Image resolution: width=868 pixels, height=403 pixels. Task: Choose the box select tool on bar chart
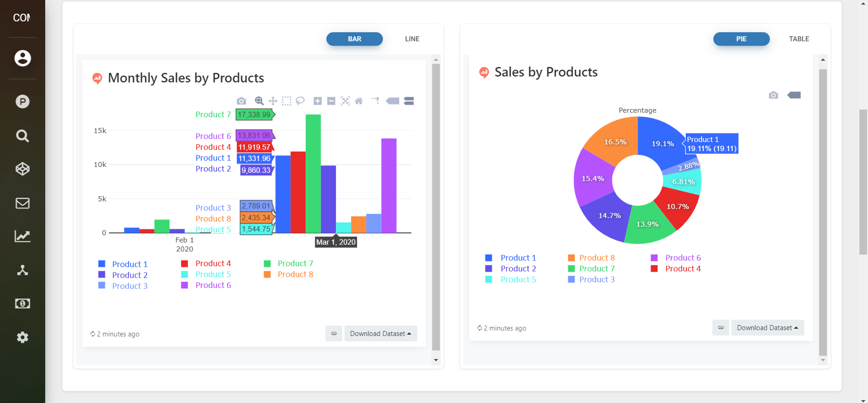click(x=286, y=101)
